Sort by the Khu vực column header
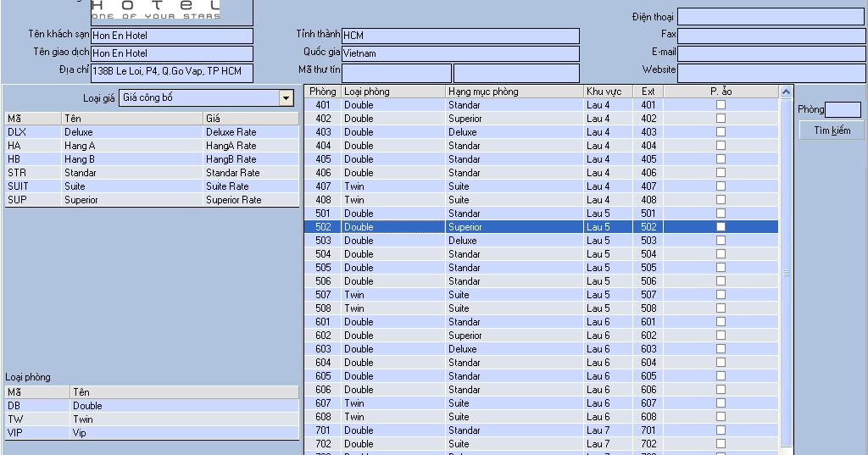868x455 pixels. 608,92
